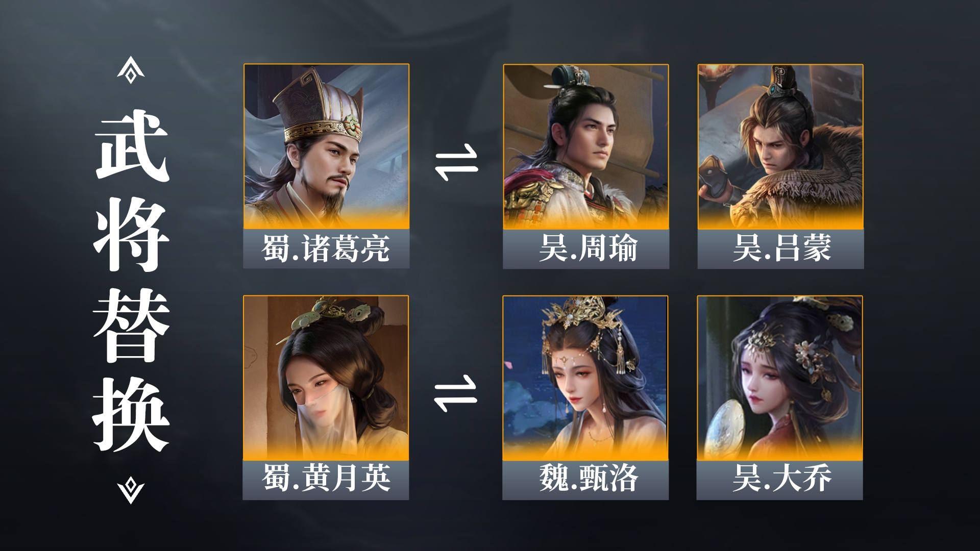Click the 蜀.诸葛亮 name label
Viewport: 980px width, 551px height.
(326, 249)
